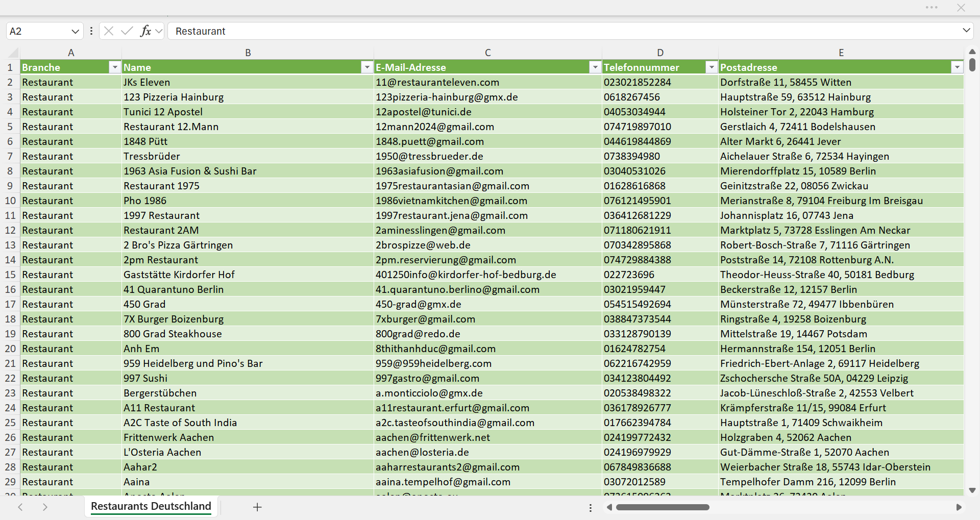
Task: Click the vertical scrollbar thumb
Action: pos(972,65)
